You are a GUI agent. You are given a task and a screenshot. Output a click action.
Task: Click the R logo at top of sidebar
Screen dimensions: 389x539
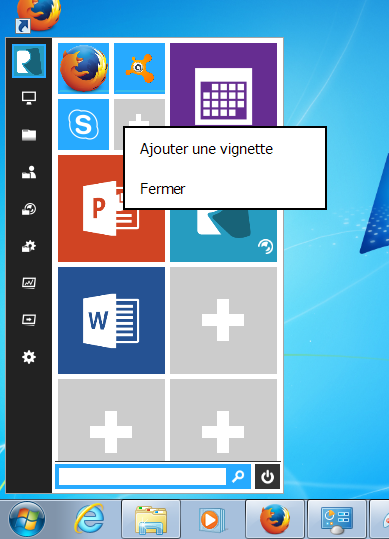click(x=29, y=61)
